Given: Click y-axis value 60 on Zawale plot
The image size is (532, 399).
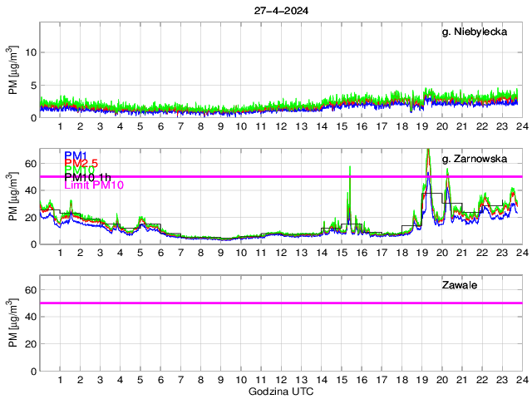Looking at the screenshot, I should [x=30, y=289].
